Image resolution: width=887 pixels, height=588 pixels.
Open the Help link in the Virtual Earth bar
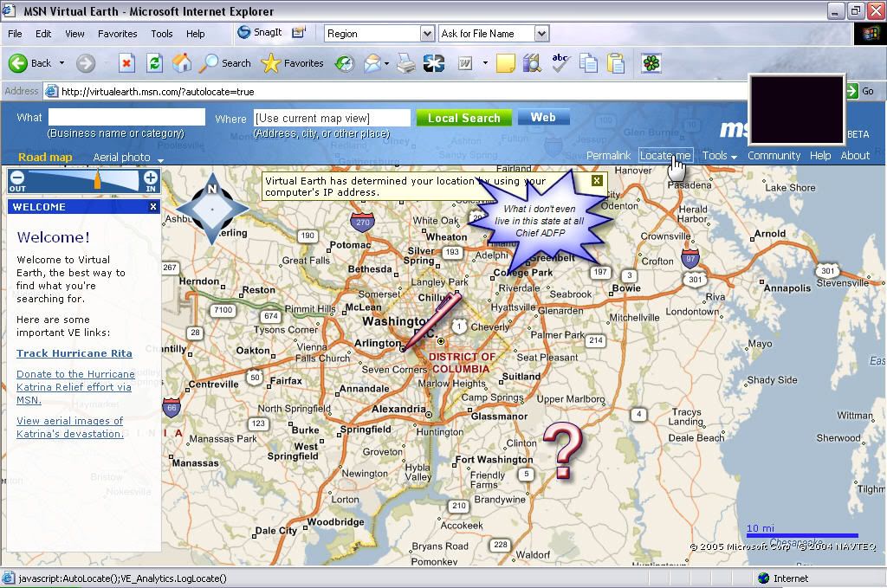(820, 156)
